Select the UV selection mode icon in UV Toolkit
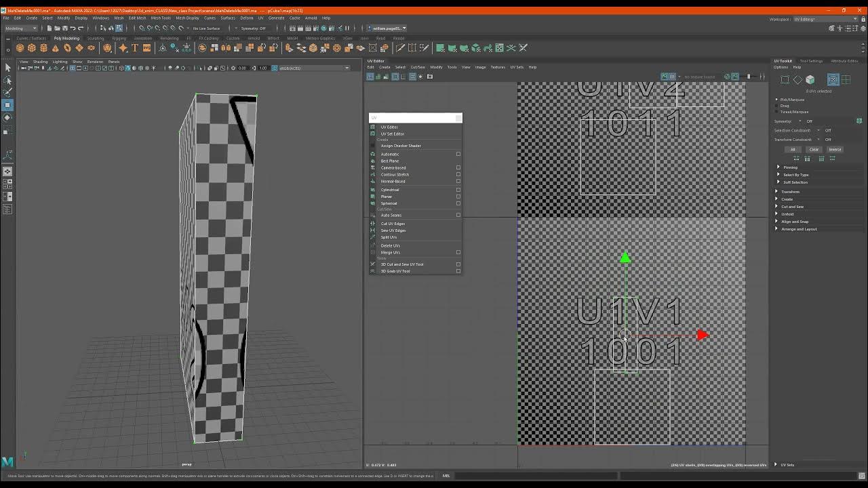 (x=833, y=80)
